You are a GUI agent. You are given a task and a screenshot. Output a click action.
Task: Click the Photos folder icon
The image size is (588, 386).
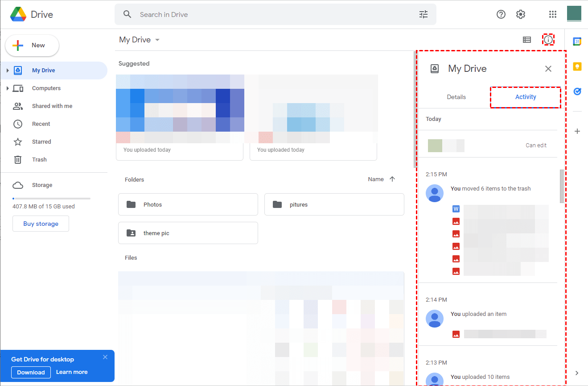(131, 204)
